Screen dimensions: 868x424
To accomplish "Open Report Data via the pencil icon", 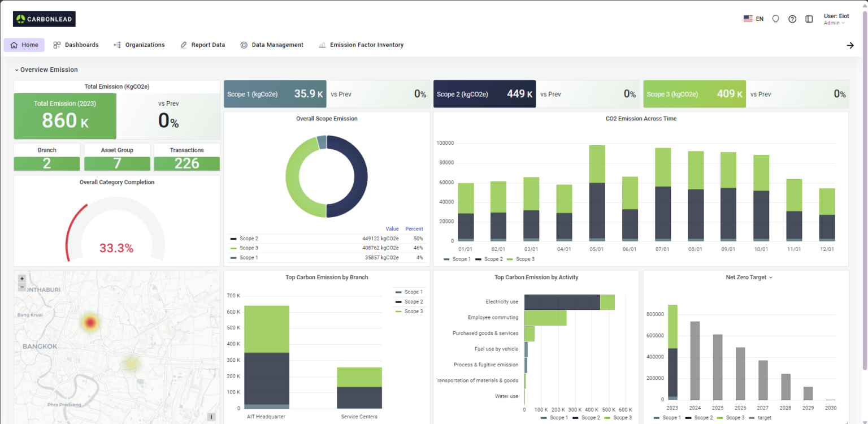I will point(183,45).
